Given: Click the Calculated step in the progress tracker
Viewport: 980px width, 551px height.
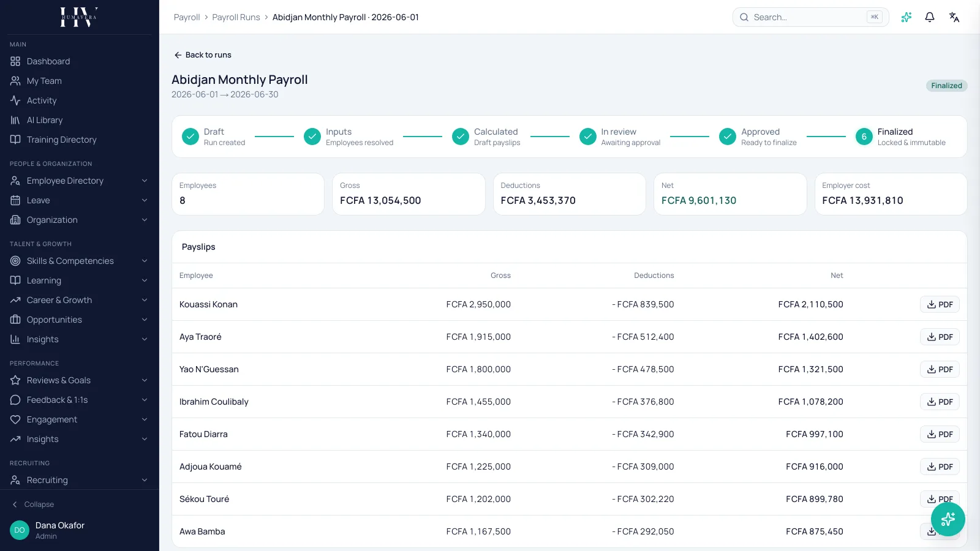Looking at the screenshot, I should pyautogui.click(x=486, y=137).
